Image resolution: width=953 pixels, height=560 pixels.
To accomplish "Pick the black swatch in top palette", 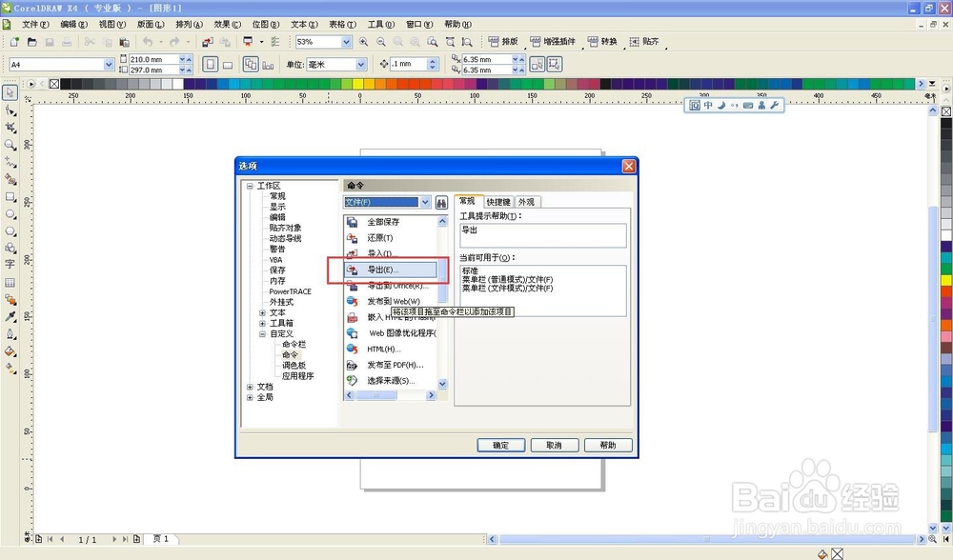I will coord(66,84).
